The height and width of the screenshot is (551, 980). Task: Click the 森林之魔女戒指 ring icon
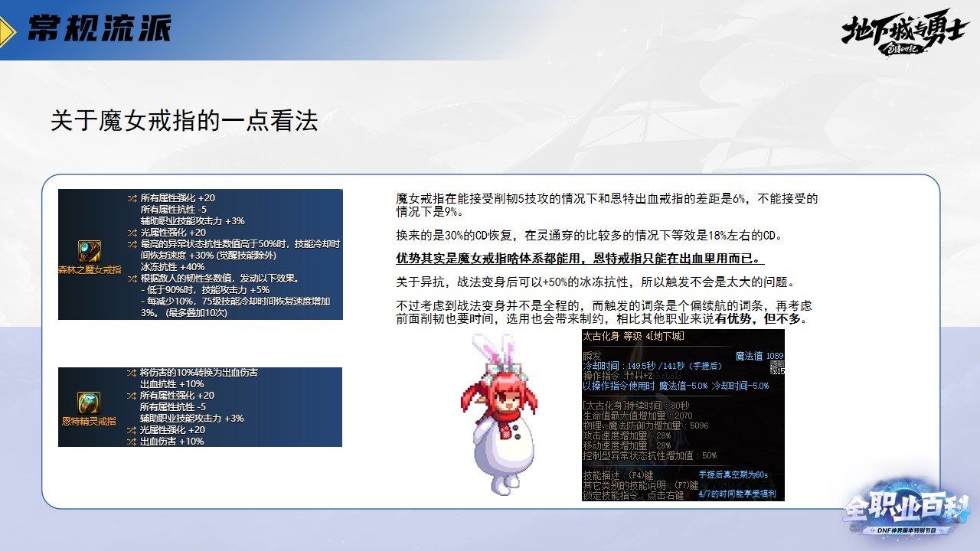tap(90, 252)
